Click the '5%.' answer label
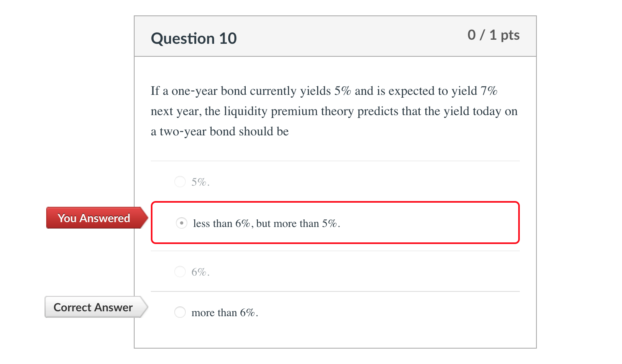 coord(200,182)
